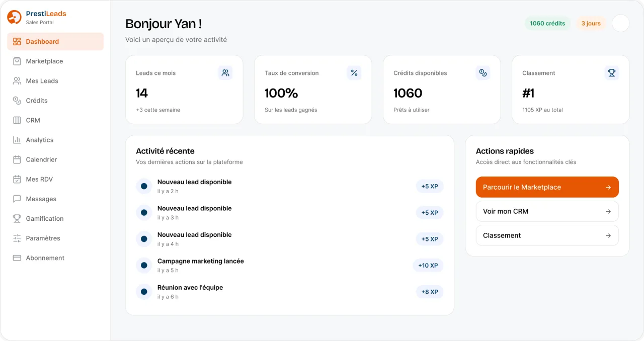The height and width of the screenshot is (341, 644).
Task: Open Analytics page
Action: pos(55,140)
